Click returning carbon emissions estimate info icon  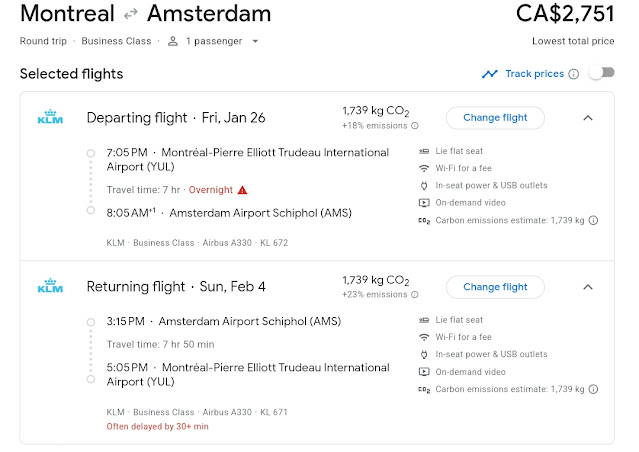tap(593, 389)
